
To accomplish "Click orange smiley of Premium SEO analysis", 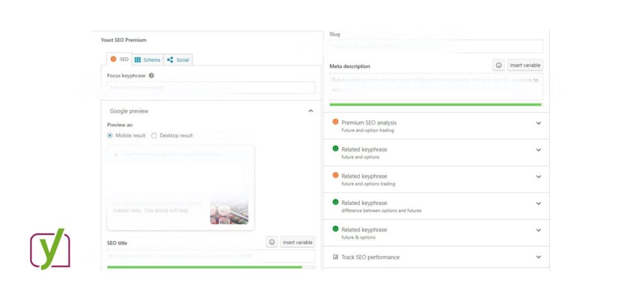I will pyautogui.click(x=336, y=122).
